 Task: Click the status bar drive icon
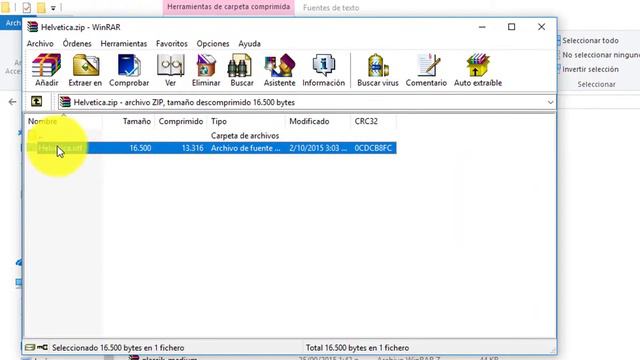coord(30,347)
